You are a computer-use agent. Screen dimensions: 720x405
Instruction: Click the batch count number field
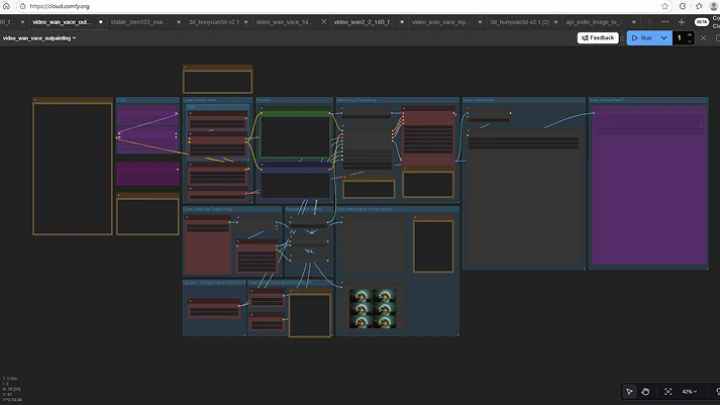click(680, 38)
